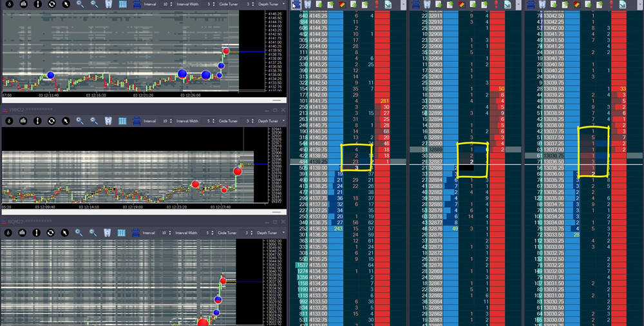
Task: Open the grid table icon in YMM22 toolbar
Action: pyautogui.click(x=122, y=121)
